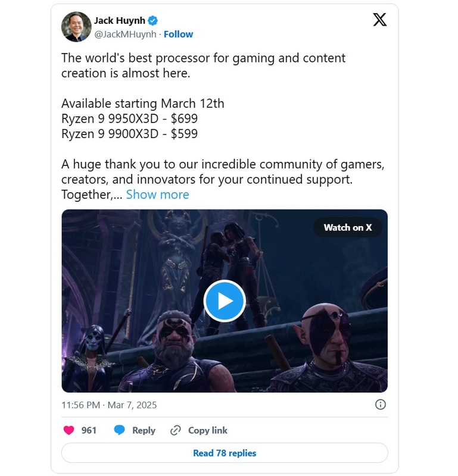Viewport: 458px width, 476px height.
Task: Open the @JackMHuynh handle link
Action: click(x=125, y=35)
